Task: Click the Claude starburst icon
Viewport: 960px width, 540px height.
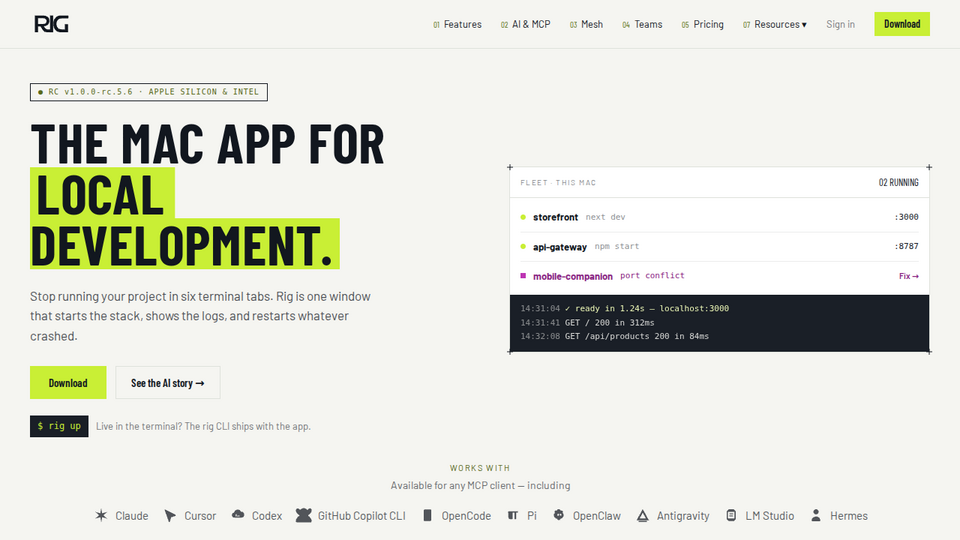Action: (x=101, y=516)
